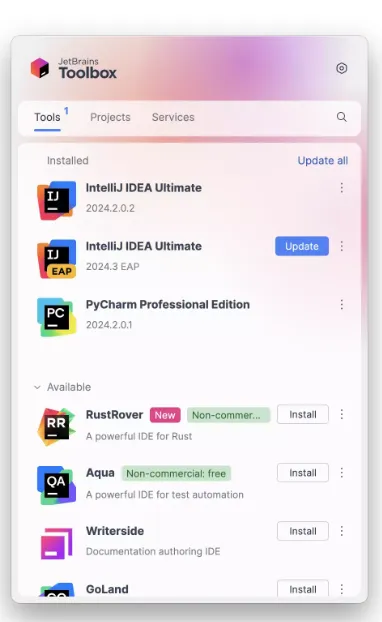This screenshot has width=382, height=622.
Task: Switch to the Projects tab
Action: [x=110, y=117]
